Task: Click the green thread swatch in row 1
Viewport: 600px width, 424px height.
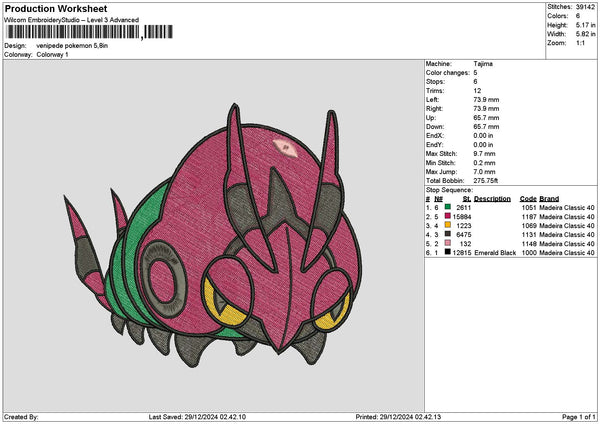Action: 447,207
